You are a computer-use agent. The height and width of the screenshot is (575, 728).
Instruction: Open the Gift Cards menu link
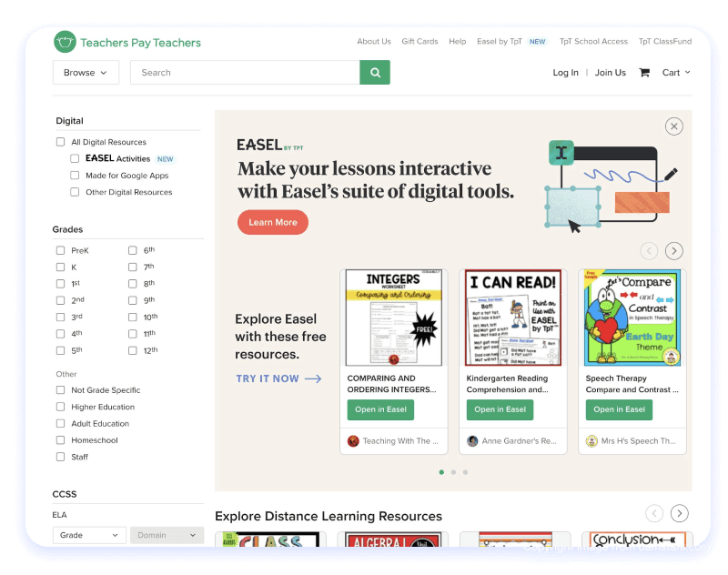coord(420,42)
